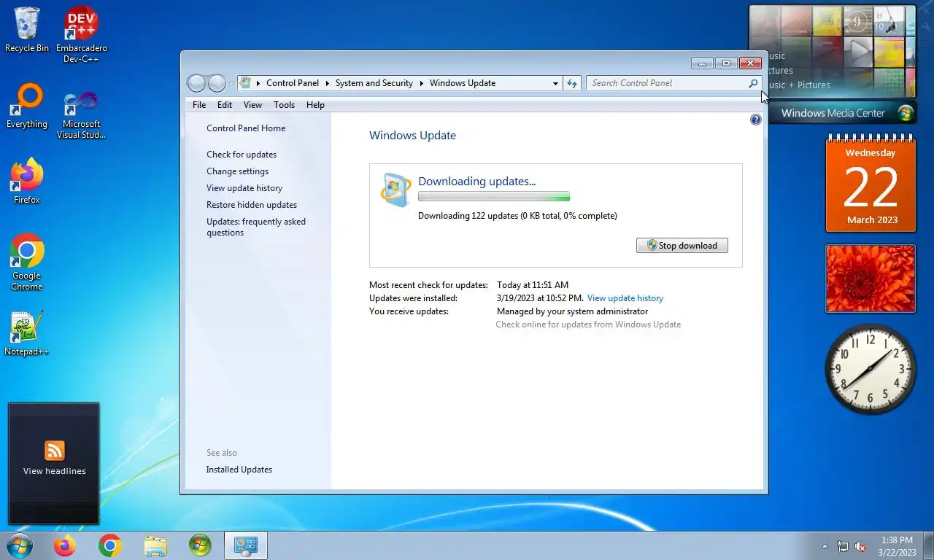
Task: Click in the Search Control Panel field
Action: coord(668,83)
